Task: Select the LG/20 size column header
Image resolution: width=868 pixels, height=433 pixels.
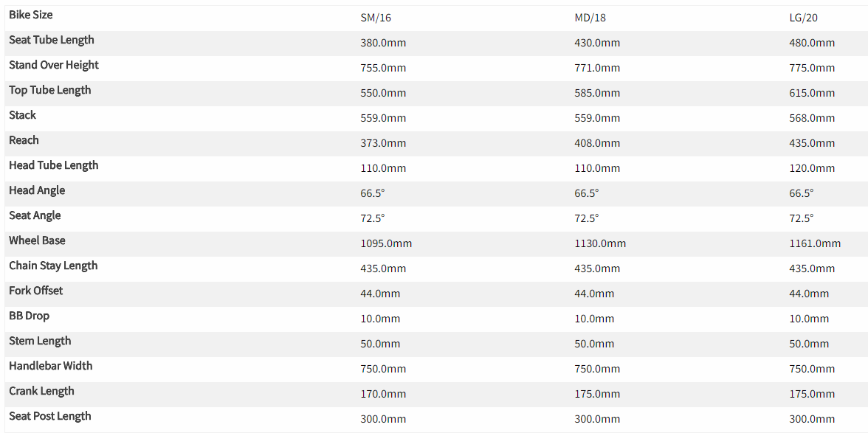Action: [804, 18]
